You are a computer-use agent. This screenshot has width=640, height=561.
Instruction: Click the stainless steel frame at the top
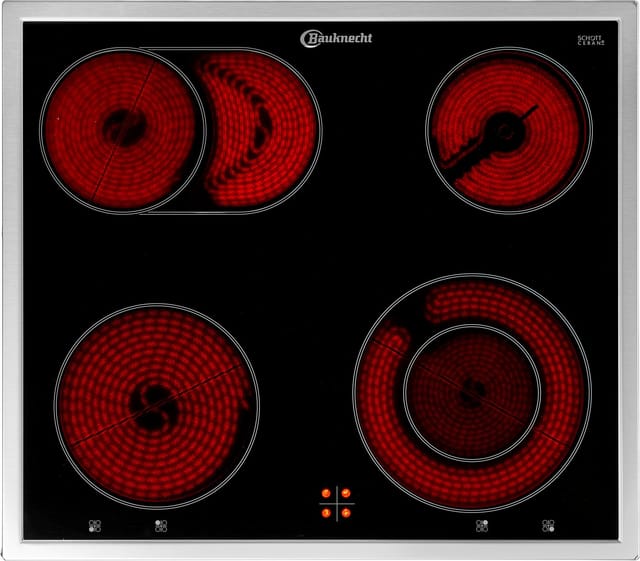coord(320,11)
